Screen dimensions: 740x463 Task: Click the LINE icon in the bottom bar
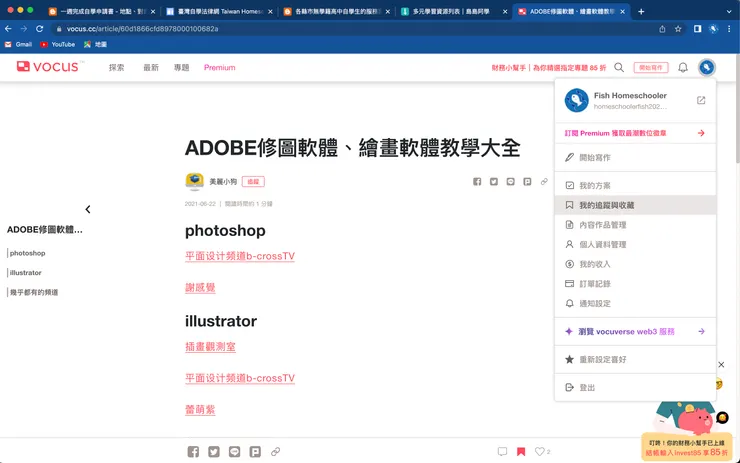point(235,452)
